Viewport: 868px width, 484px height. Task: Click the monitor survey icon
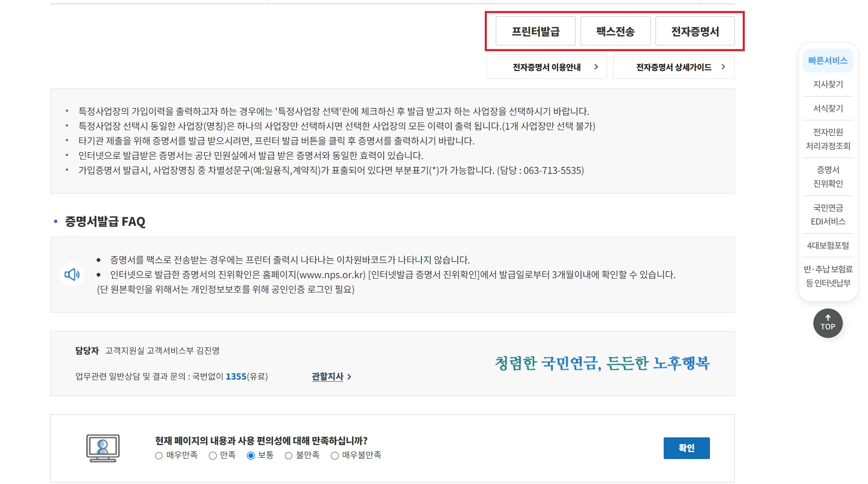coord(103,448)
